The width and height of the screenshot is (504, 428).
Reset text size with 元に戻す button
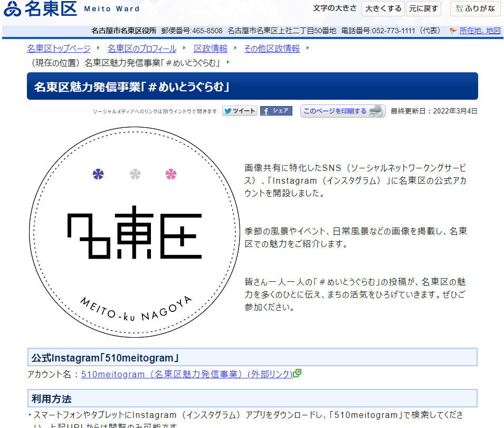tap(423, 8)
